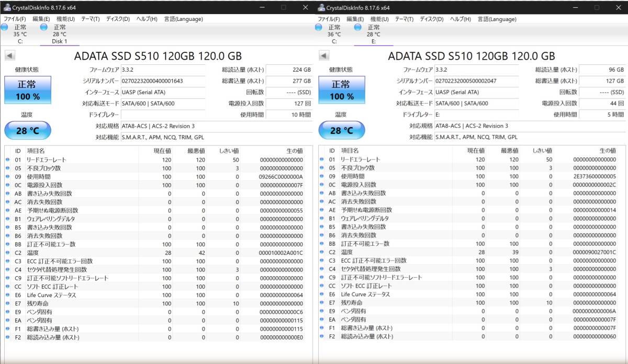Click status dot for 05 不良ブロック数 in left list

click(8, 168)
